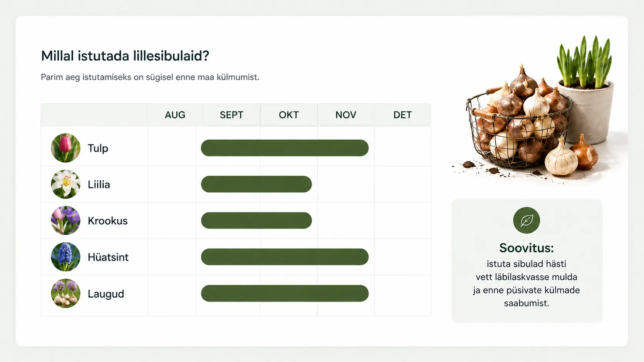
Task: Click the blue hyacinth icon
Action: click(x=65, y=257)
